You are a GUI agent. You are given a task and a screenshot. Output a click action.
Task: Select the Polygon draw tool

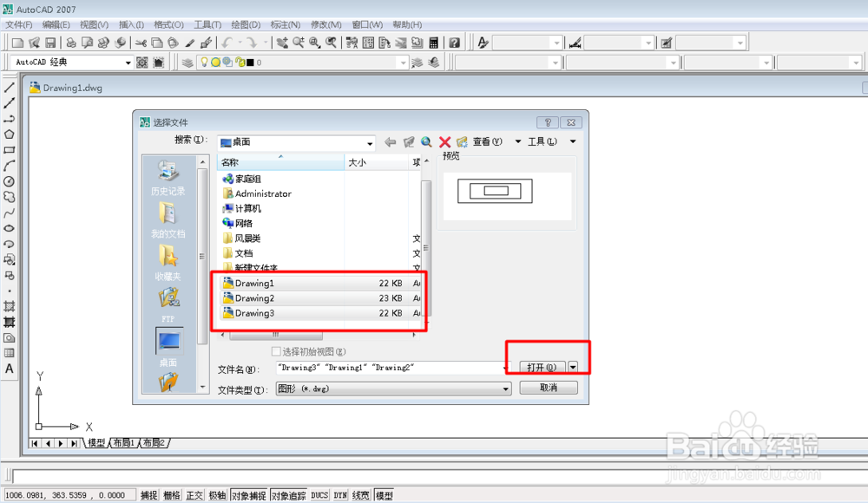click(9, 134)
